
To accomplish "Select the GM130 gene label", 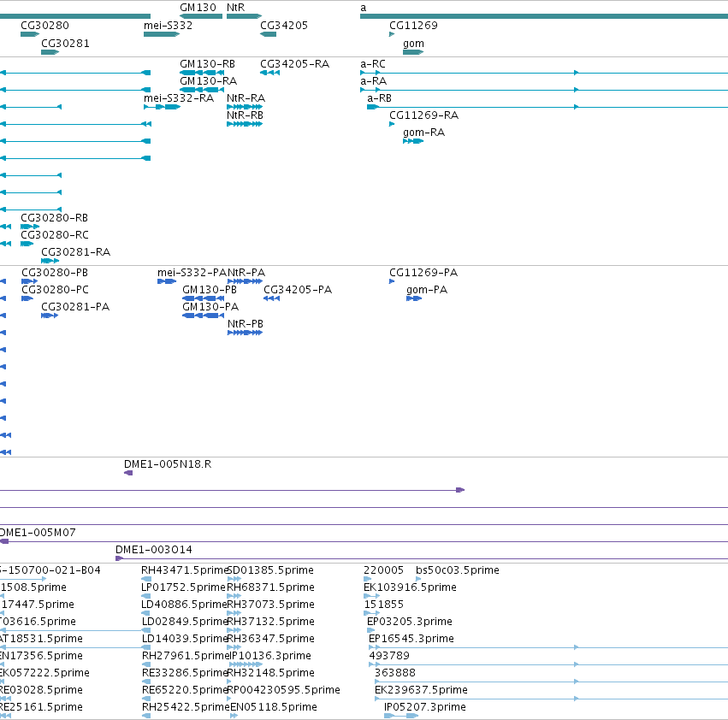I will [198, 8].
